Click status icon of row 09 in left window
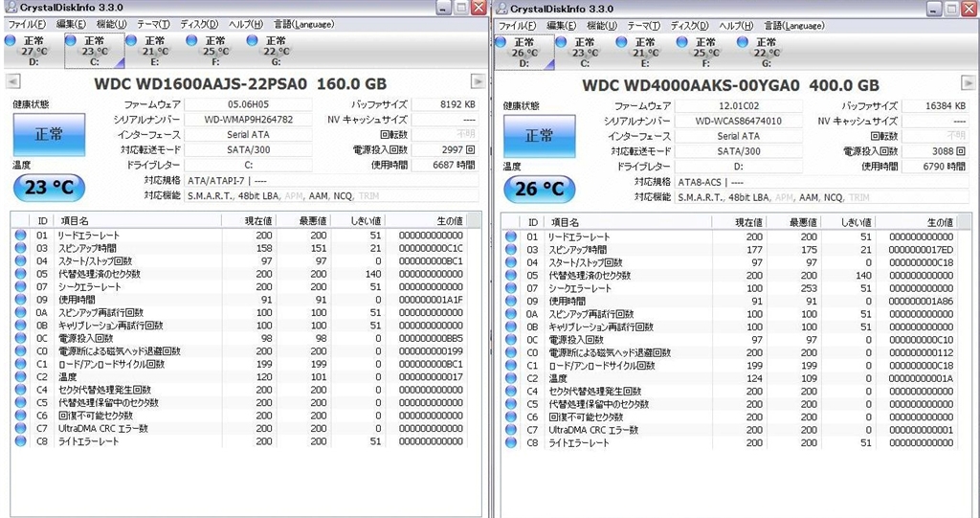The image size is (980, 518). (x=21, y=300)
